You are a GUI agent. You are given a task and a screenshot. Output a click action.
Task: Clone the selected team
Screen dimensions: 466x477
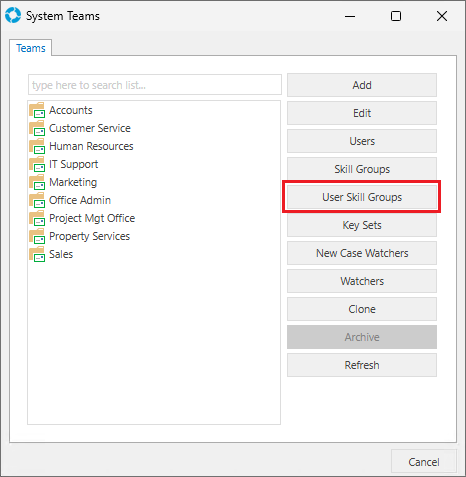362,309
